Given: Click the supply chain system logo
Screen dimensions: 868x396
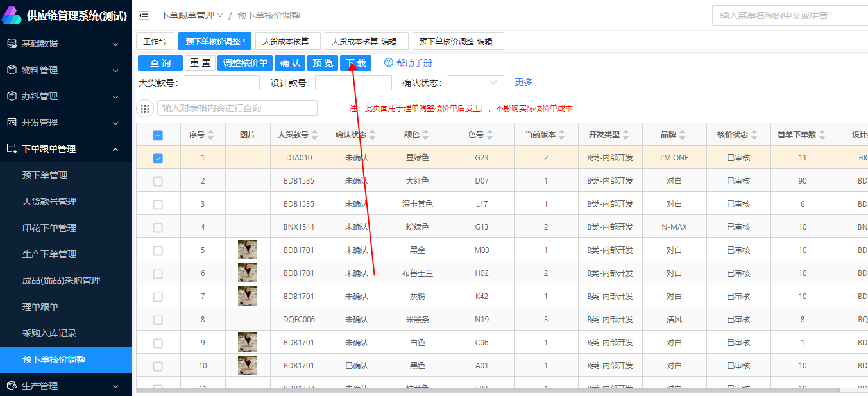Looking at the screenshot, I should coord(12,15).
